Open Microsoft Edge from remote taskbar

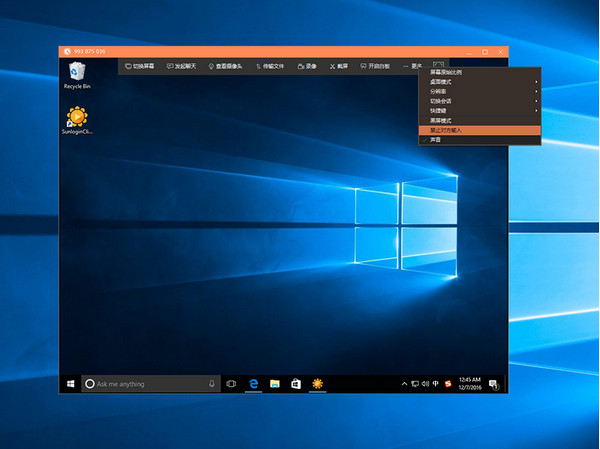point(254,383)
